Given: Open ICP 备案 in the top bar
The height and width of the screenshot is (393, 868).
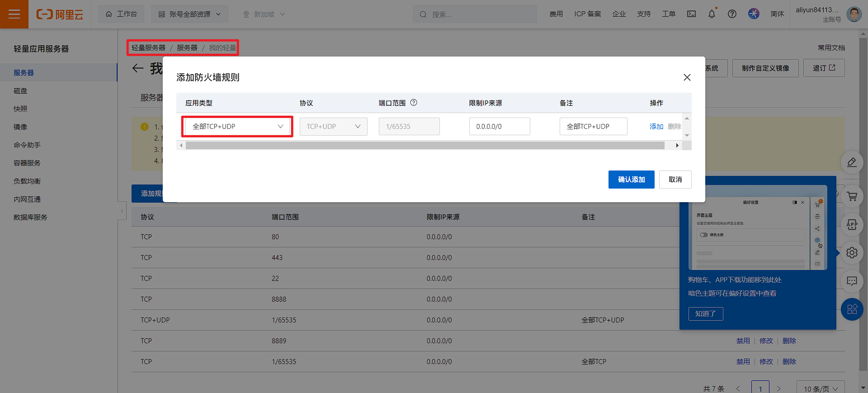Looking at the screenshot, I should (x=588, y=14).
